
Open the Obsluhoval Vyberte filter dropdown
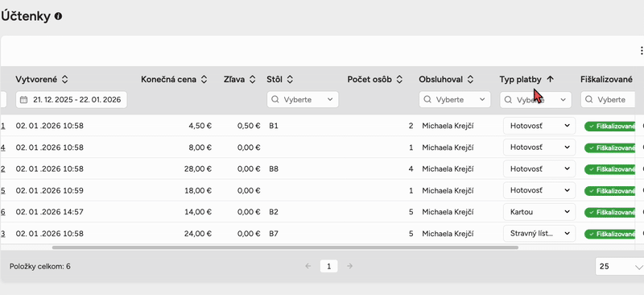455,100
